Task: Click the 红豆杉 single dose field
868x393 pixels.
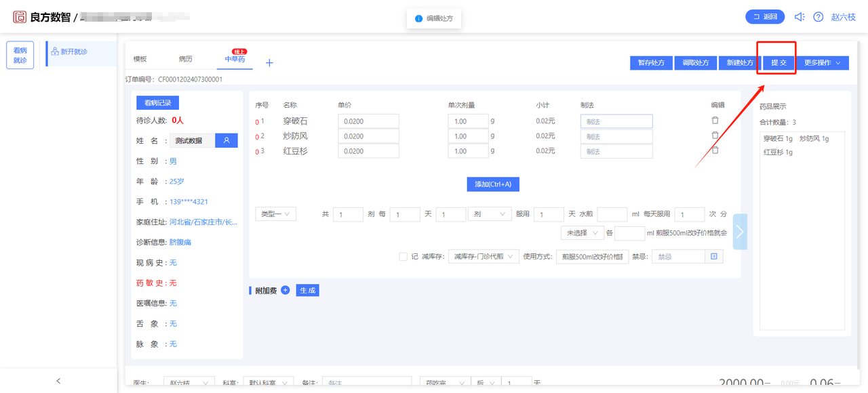Action: pyautogui.click(x=468, y=151)
